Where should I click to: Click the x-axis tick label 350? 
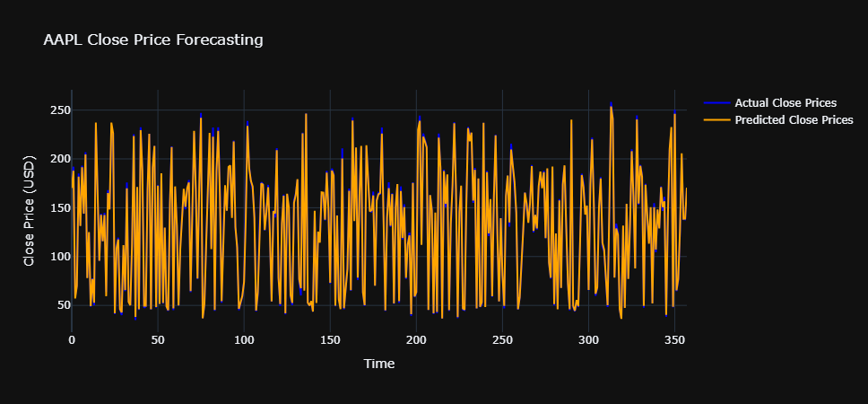[x=674, y=338]
